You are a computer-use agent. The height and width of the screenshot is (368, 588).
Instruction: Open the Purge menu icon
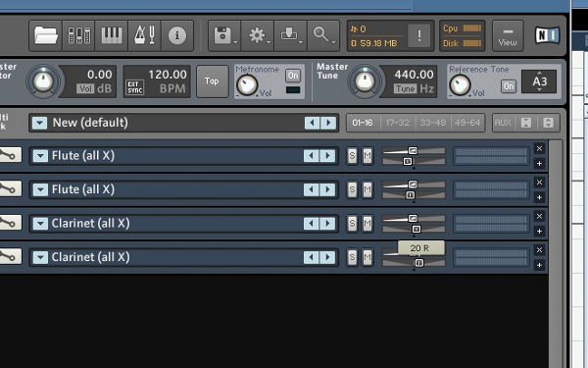pos(290,35)
